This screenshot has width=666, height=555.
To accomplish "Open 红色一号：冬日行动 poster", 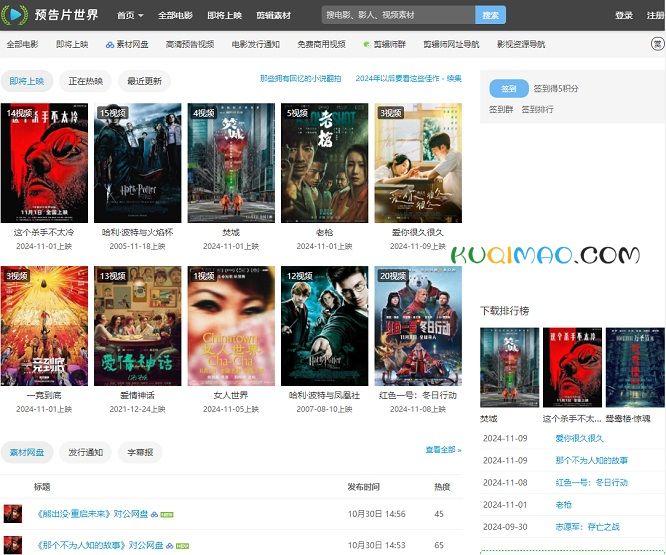I will [418, 326].
